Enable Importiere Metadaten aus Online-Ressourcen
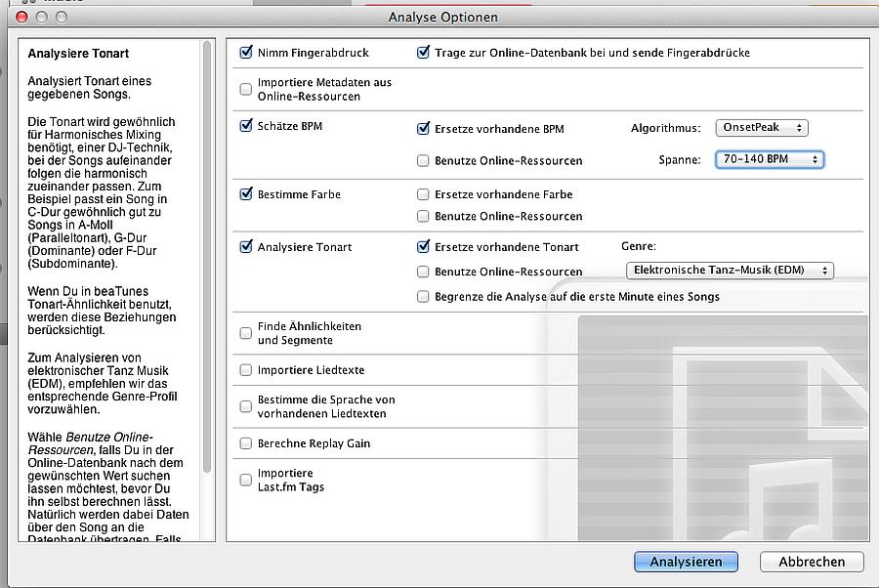879x588 pixels. point(246,89)
